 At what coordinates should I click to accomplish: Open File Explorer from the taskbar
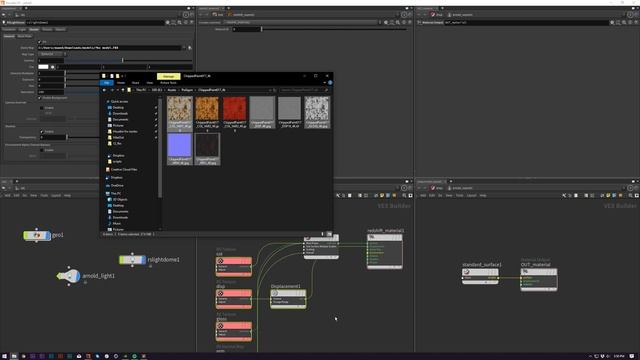click(14, 356)
